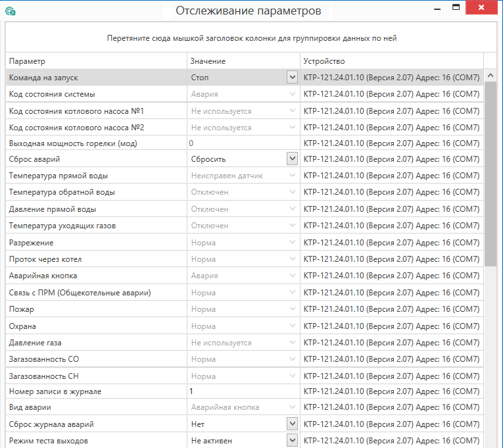Minimize the Отслеживание параметров window
This screenshot has width=503, height=448.
[x=438, y=9]
